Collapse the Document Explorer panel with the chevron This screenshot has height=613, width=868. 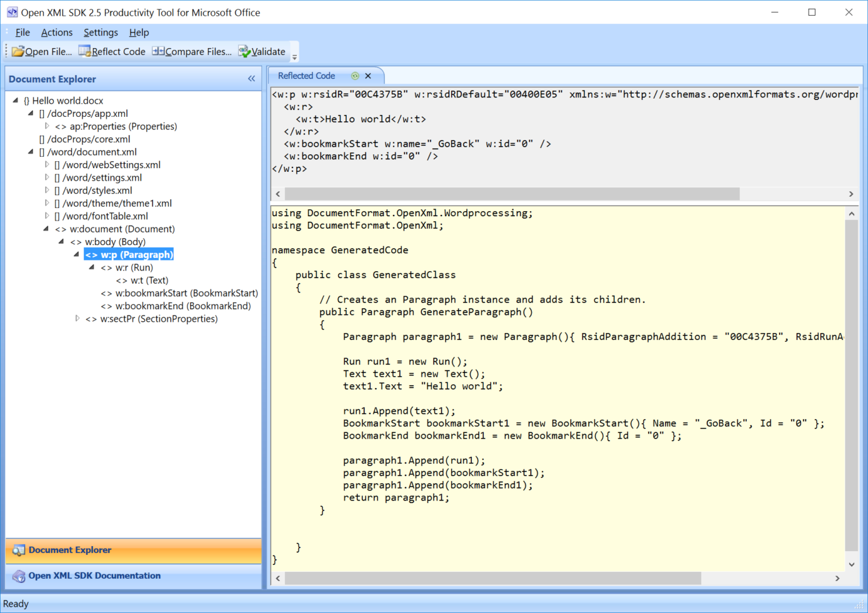tap(251, 78)
